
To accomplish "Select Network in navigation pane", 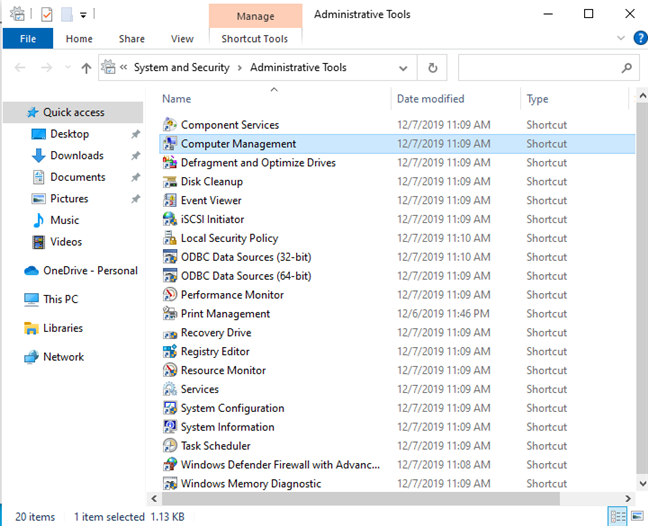I will pyautogui.click(x=63, y=357).
